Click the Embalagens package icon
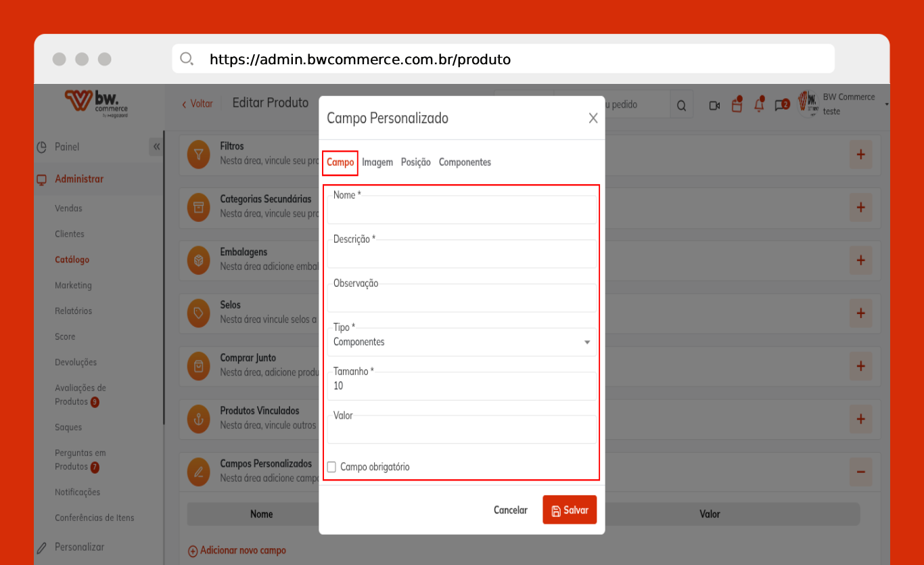Screen dimensions: 924x565 pos(199,261)
